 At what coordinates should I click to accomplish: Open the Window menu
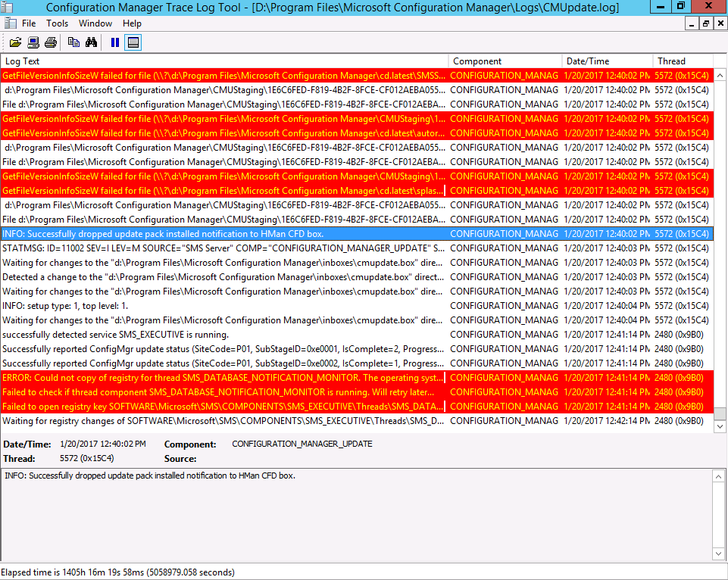pos(95,23)
